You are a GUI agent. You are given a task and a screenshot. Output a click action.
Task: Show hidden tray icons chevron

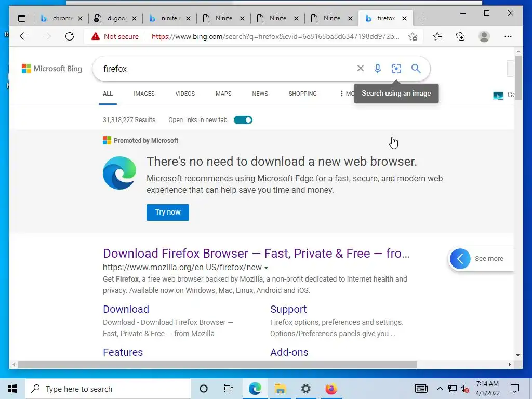[x=440, y=389]
